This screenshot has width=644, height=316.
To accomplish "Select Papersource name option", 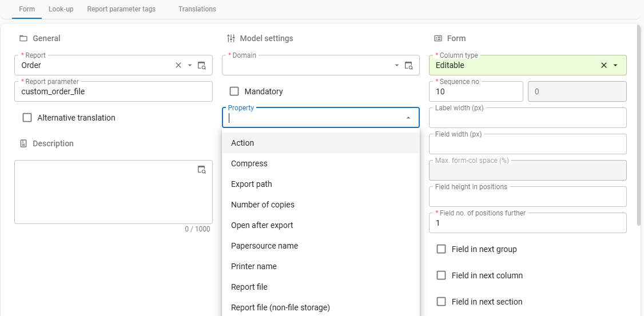I will click(x=321, y=245).
